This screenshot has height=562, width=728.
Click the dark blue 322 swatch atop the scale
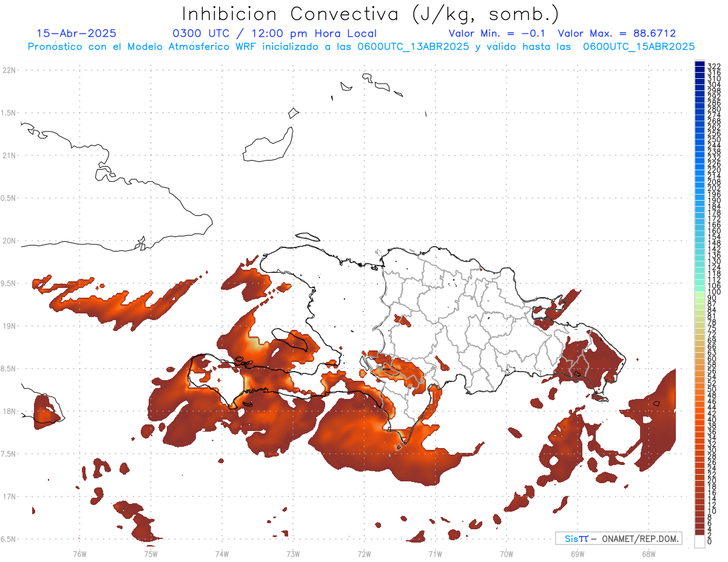coord(700,64)
